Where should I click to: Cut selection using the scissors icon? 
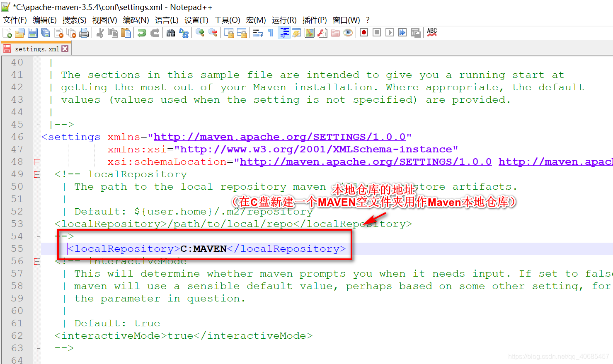[100, 33]
